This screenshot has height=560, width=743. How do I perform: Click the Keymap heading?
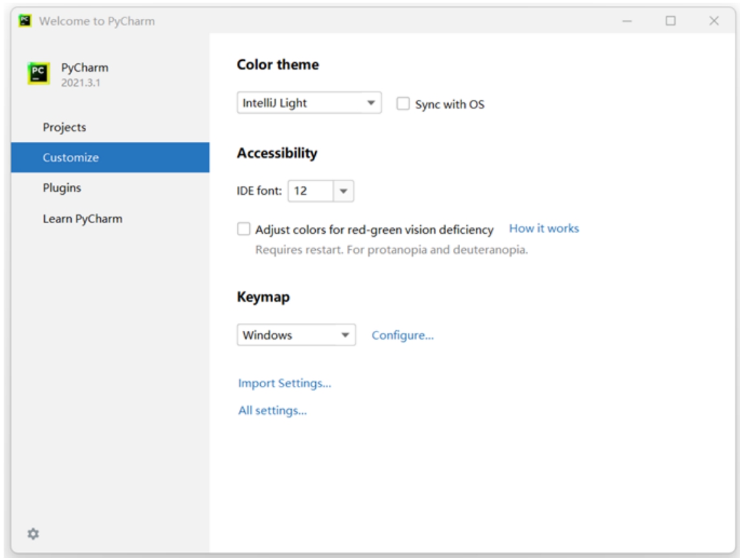(x=263, y=297)
